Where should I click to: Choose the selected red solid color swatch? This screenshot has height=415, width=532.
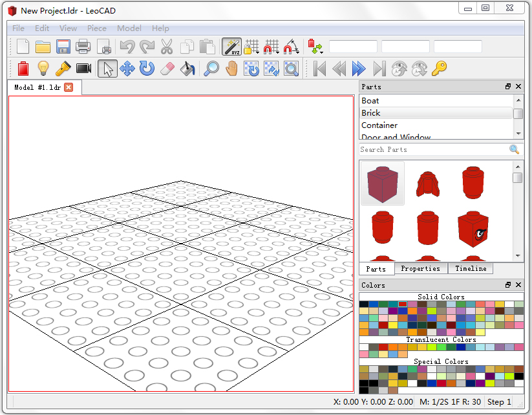(x=403, y=304)
